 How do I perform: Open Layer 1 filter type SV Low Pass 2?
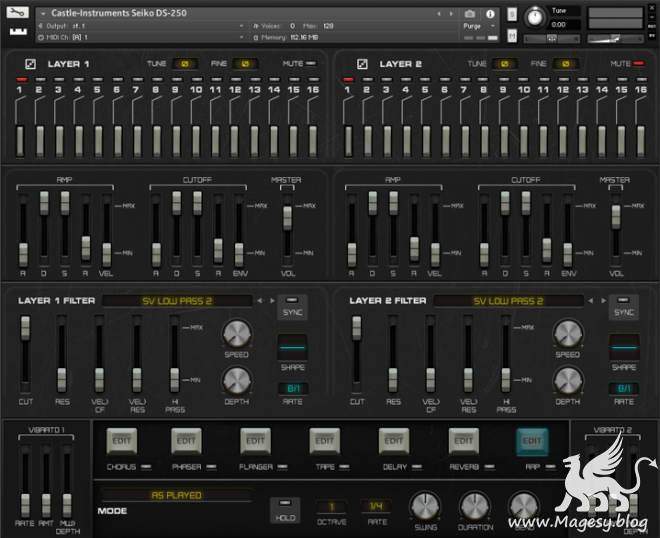(x=177, y=301)
